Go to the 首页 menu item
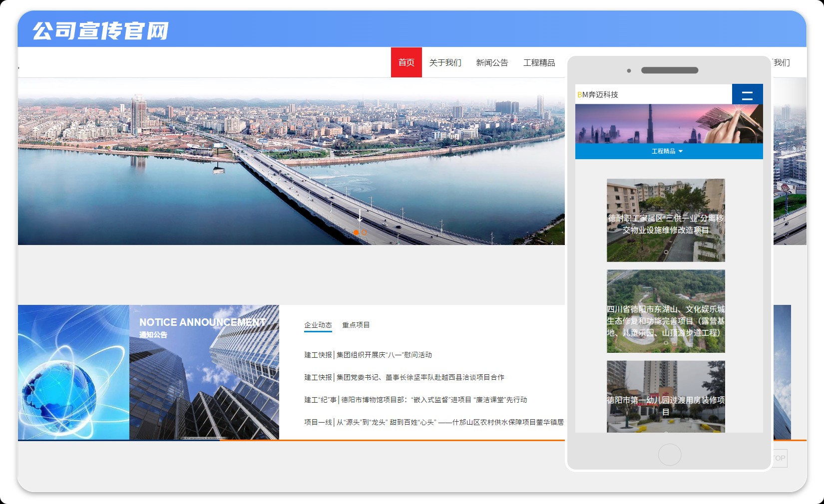Image resolution: width=824 pixels, height=504 pixels. 407,62
